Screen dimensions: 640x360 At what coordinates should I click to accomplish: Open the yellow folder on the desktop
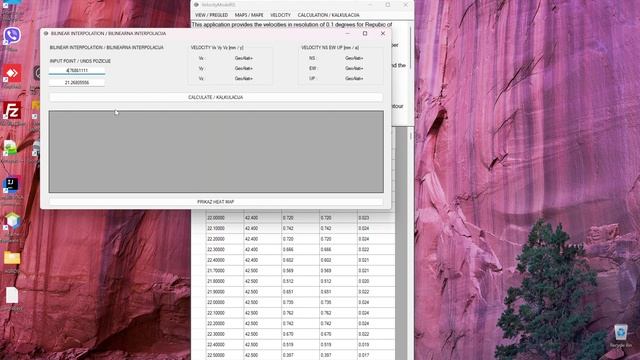coord(12,258)
